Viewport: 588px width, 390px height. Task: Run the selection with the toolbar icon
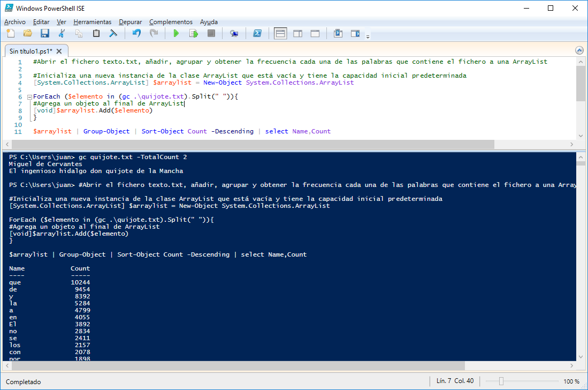click(194, 34)
